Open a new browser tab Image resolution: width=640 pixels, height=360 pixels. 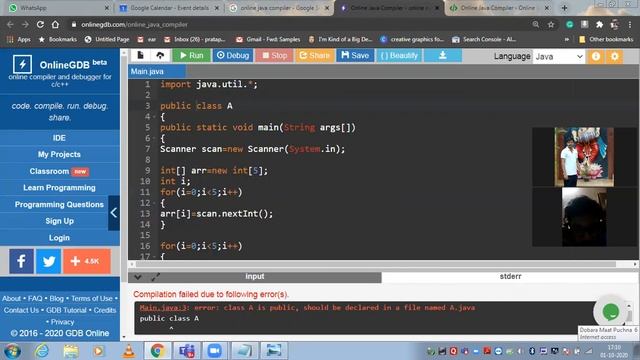[x=564, y=8]
